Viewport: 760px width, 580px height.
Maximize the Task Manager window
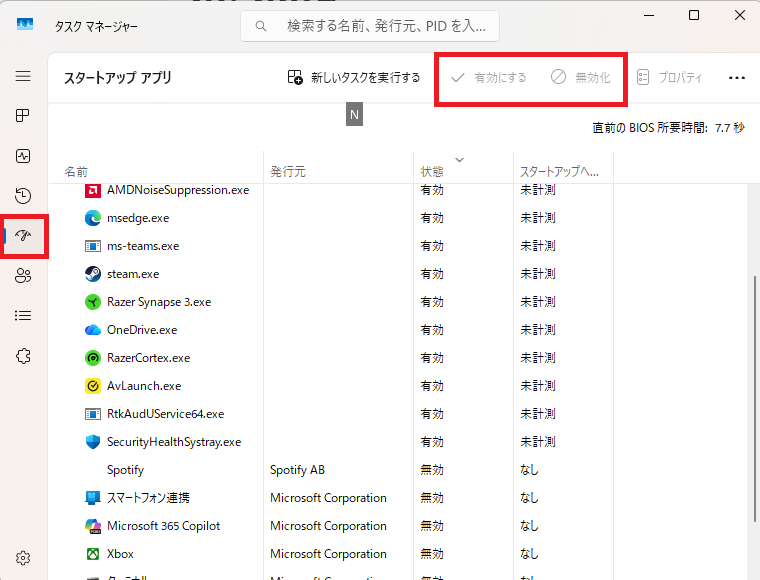coord(694,15)
